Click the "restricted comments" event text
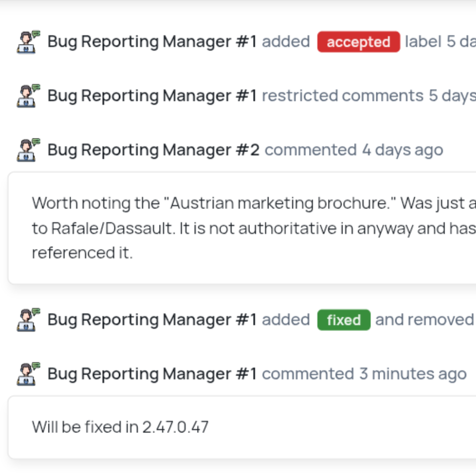The height and width of the screenshot is (476, 476). [342, 96]
